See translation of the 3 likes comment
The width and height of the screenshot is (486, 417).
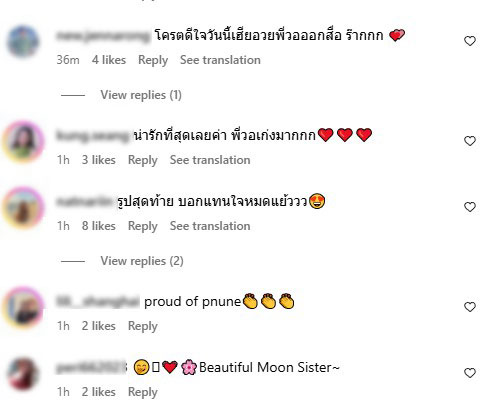210,160
